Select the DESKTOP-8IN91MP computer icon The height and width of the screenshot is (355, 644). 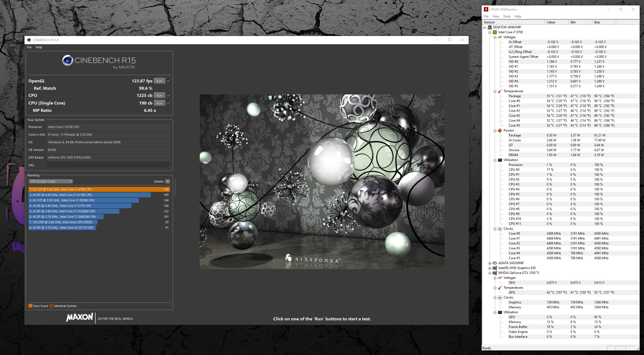(490, 27)
